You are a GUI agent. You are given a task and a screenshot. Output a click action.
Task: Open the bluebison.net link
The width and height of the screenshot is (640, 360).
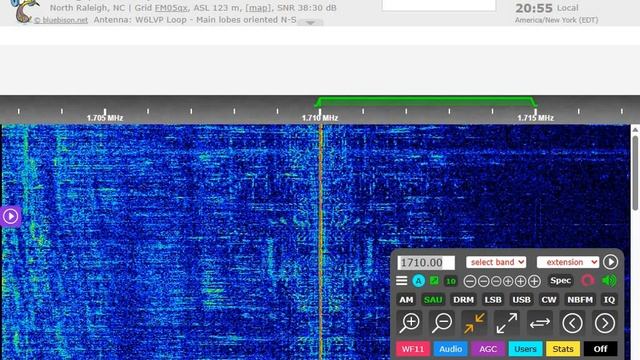61,20
